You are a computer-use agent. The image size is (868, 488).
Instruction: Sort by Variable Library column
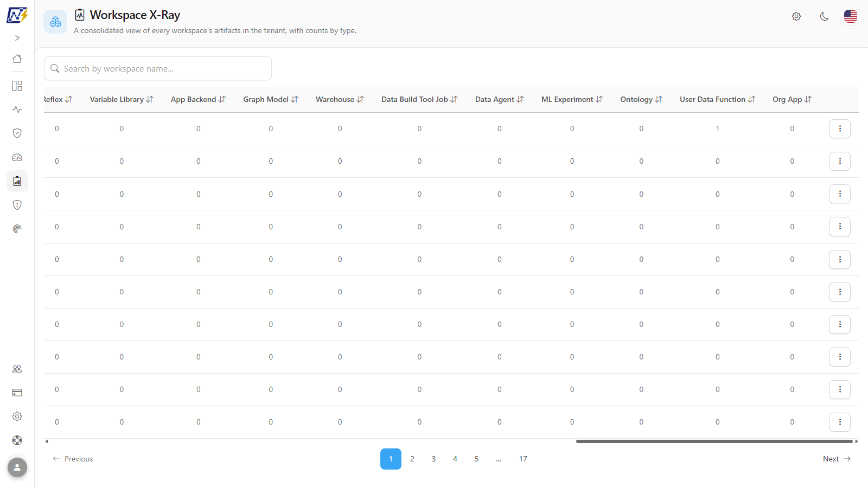[122, 99]
